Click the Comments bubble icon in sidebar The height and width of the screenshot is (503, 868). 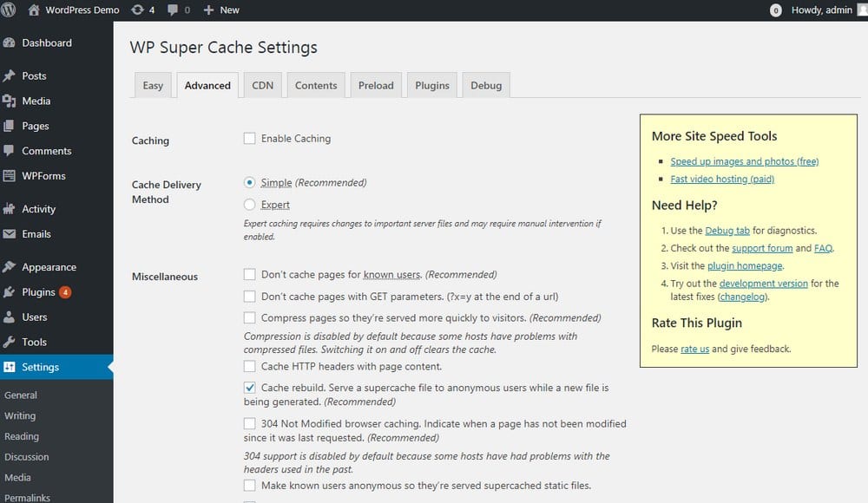[9, 151]
